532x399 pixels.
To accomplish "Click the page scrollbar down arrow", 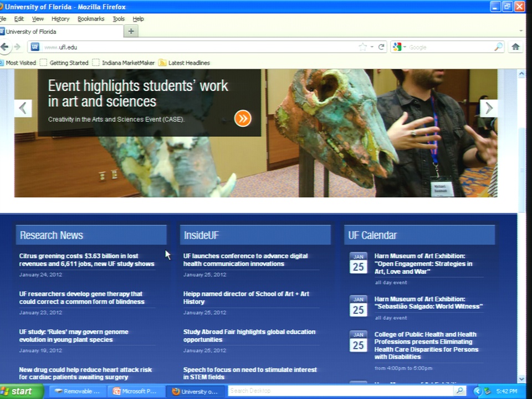I will coord(521,379).
